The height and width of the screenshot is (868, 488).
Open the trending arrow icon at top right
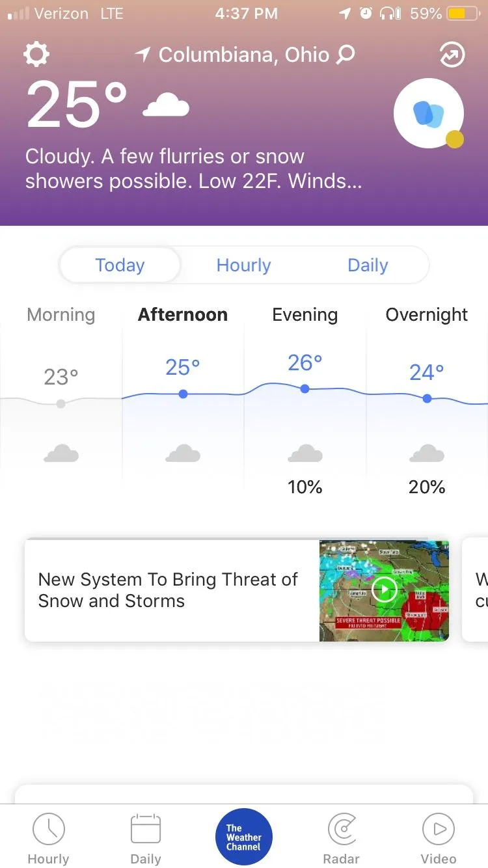452,55
